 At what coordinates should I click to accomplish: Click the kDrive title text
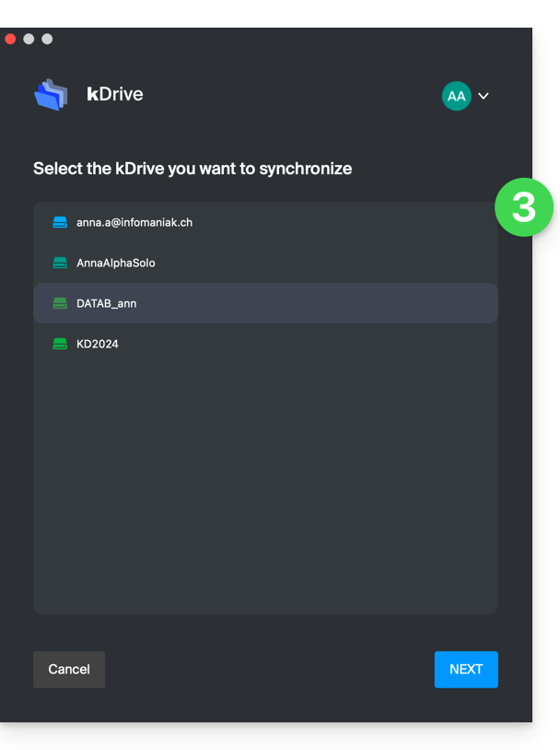(115, 94)
